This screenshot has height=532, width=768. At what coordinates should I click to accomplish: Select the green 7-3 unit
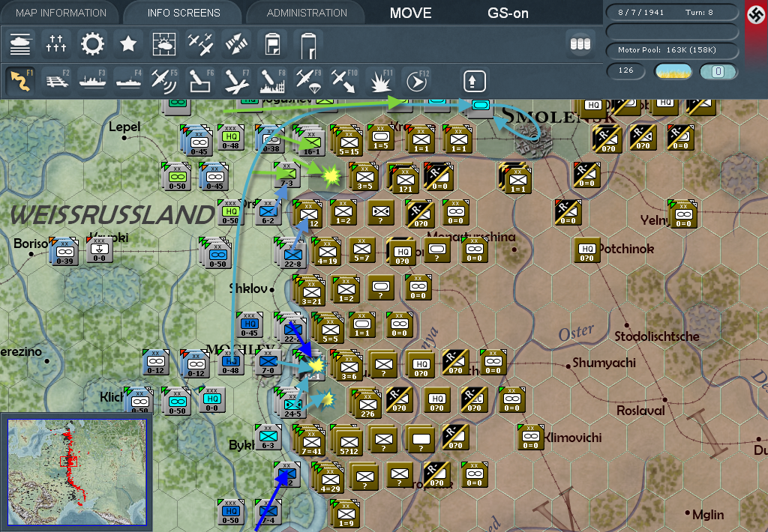coord(286,175)
